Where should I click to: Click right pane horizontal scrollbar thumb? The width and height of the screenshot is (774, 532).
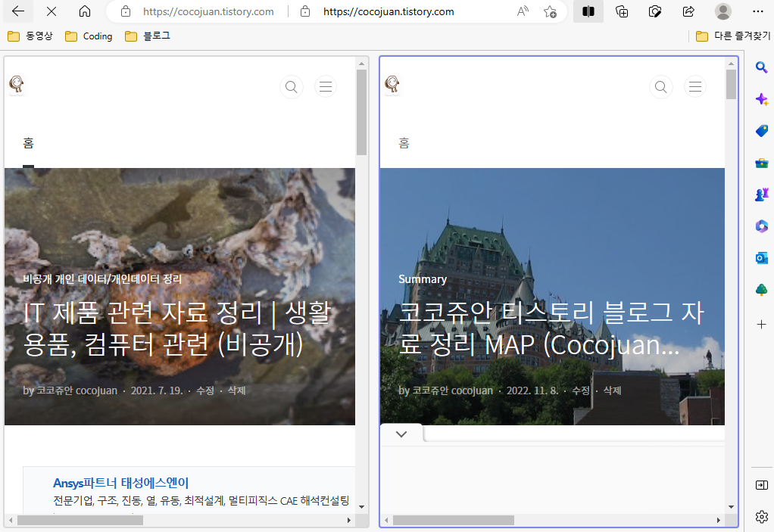pyautogui.click(x=453, y=520)
